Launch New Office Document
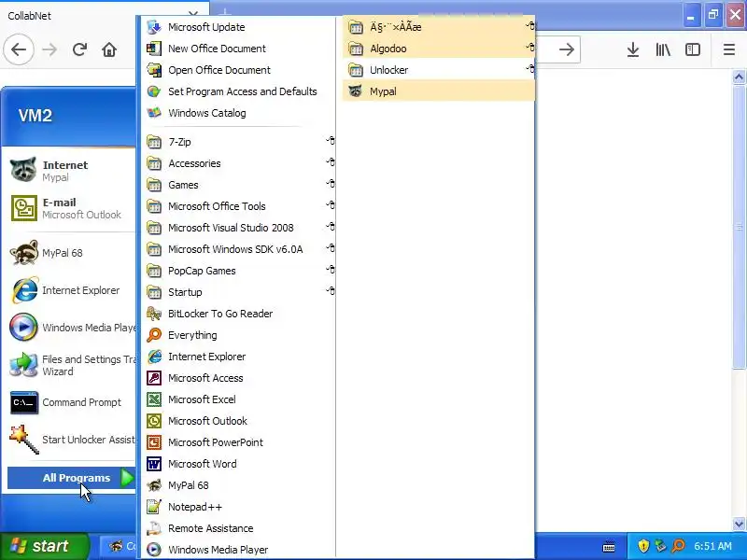This screenshot has height=560, width=747. tap(238, 49)
